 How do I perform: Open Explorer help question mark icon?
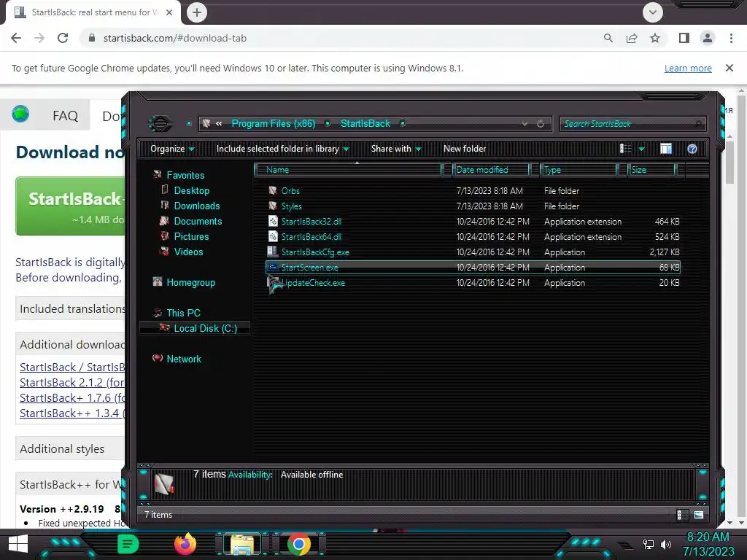tap(692, 149)
